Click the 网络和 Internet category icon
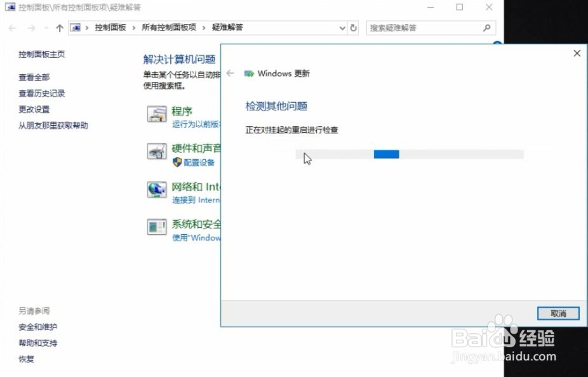Image resolution: width=588 pixels, height=377 pixels. [x=157, y=190]
